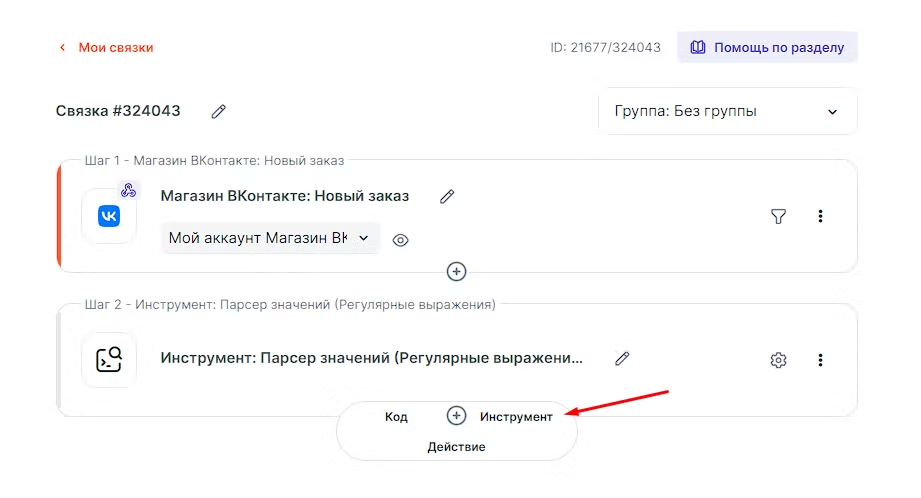This screenshot has width=921, height=498.
Task: Select Инструмент in the add-step menu
Action: click(x=516, y=416)
